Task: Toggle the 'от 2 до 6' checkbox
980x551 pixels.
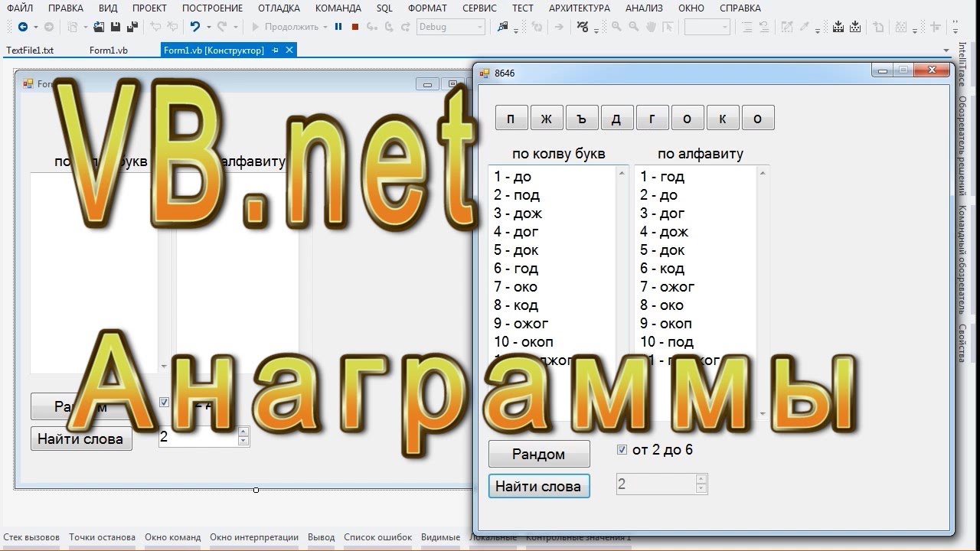Action: tap(622, 450)
